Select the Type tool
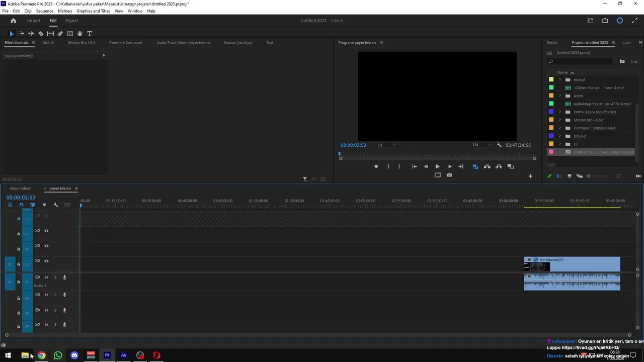 [x=90, y=34]
